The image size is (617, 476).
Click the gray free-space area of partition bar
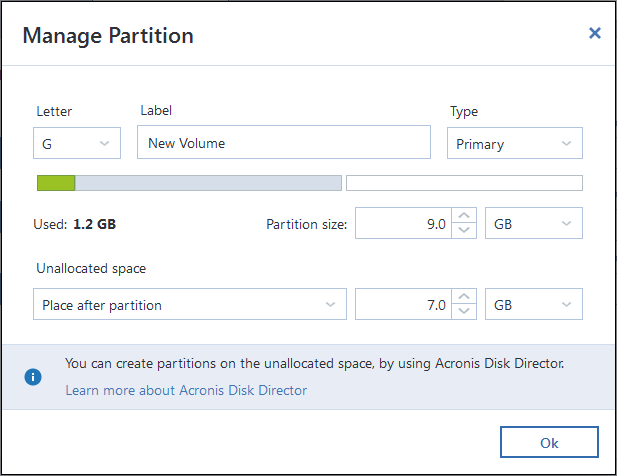point(208,183)
